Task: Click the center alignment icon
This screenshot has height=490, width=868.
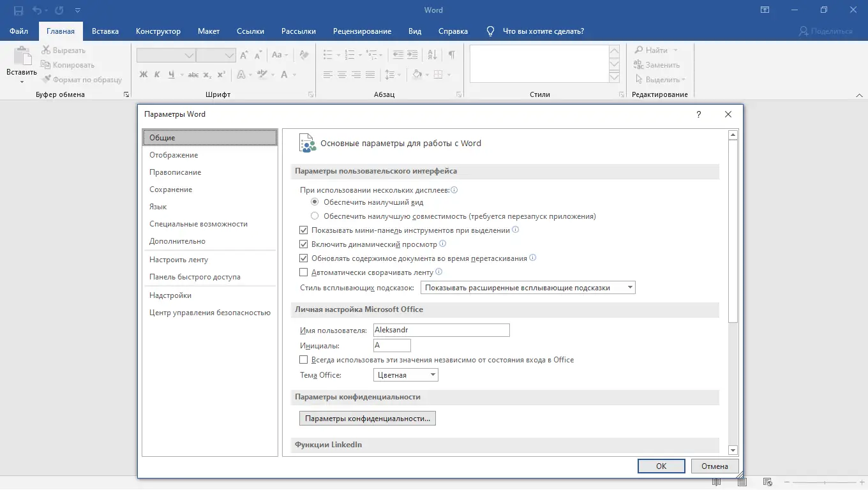Action: (342, 75)
